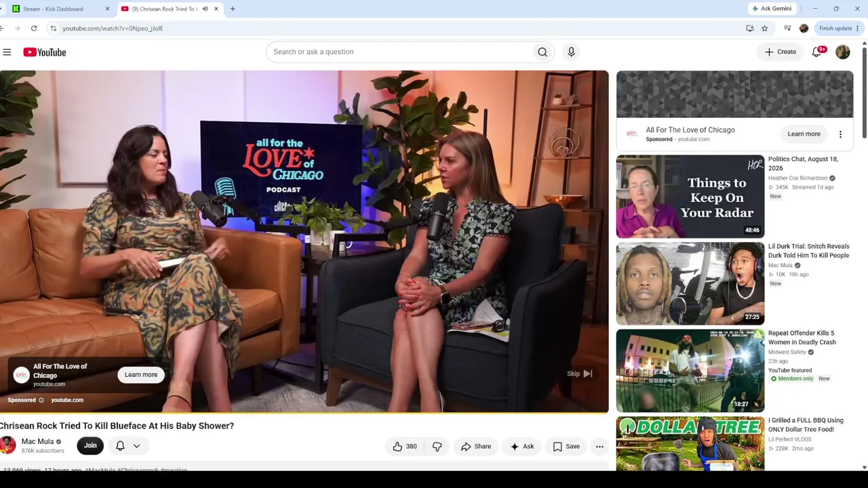Image resolution: width=868 pixels, height=488 pixels.
Task: Click the sidebar ad banner image
Action: pos(734,94)
